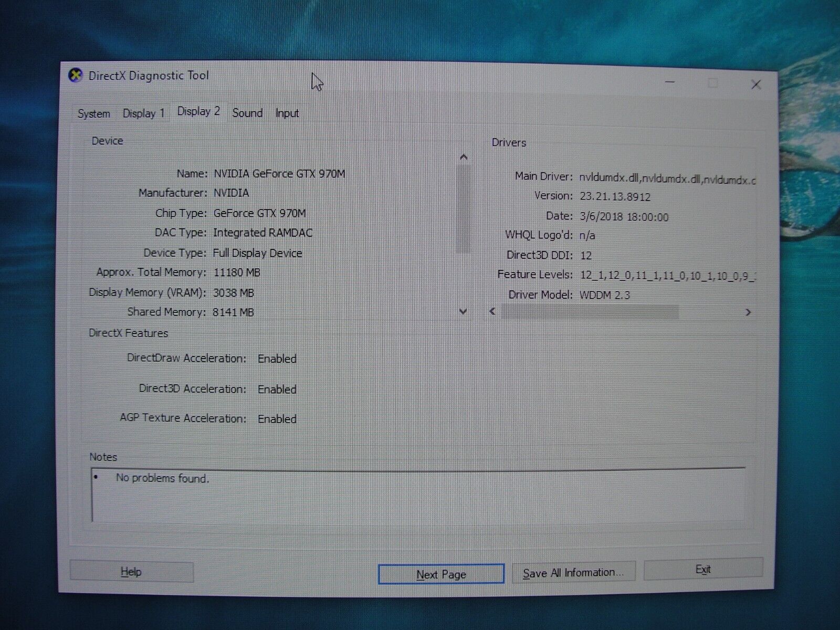The image size is (840, 630).
Task: Click 'NVIDIA GeForce GTX 970M' name value
Action: [279, 174]
